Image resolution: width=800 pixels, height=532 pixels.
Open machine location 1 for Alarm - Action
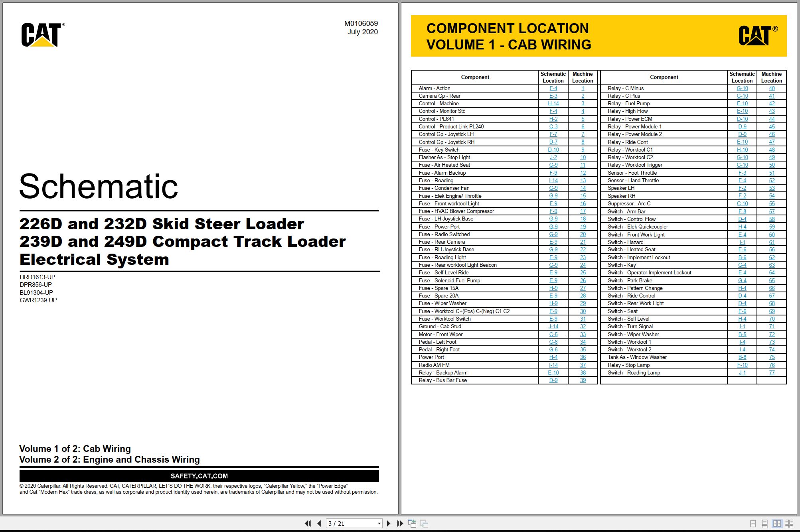pyautogui.click(x=583, y=89)
